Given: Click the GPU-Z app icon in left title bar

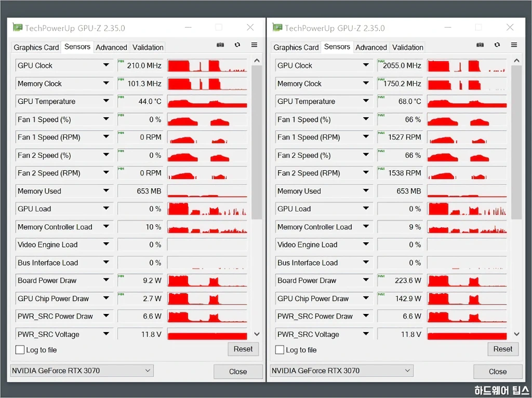Looking at the screenshot, I should coord(17,27).
